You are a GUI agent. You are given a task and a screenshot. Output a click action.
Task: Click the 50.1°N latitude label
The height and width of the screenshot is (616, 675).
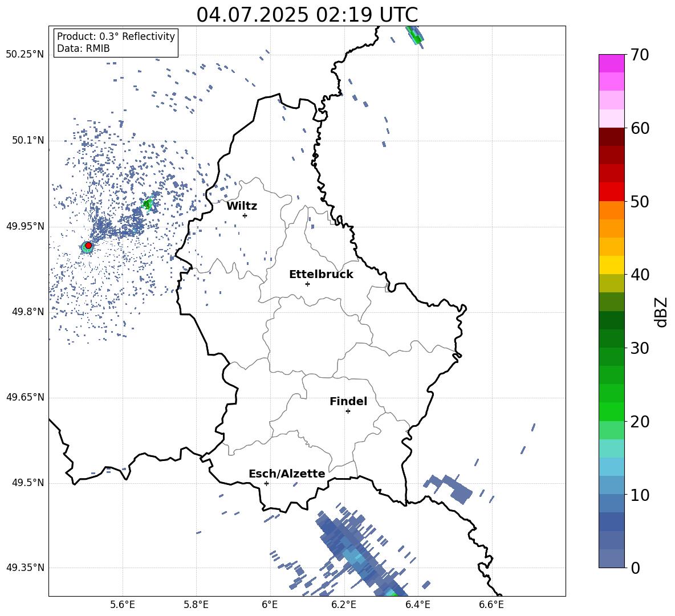[x=27, y=141]
